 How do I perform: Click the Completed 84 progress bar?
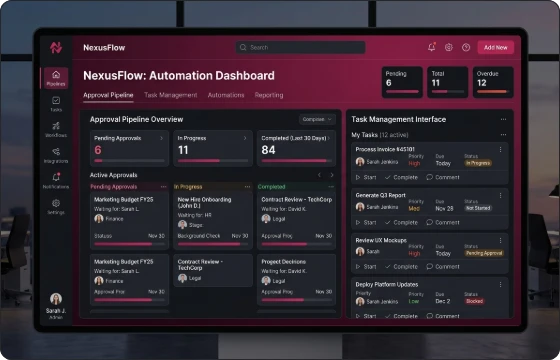tap(296, 161)
